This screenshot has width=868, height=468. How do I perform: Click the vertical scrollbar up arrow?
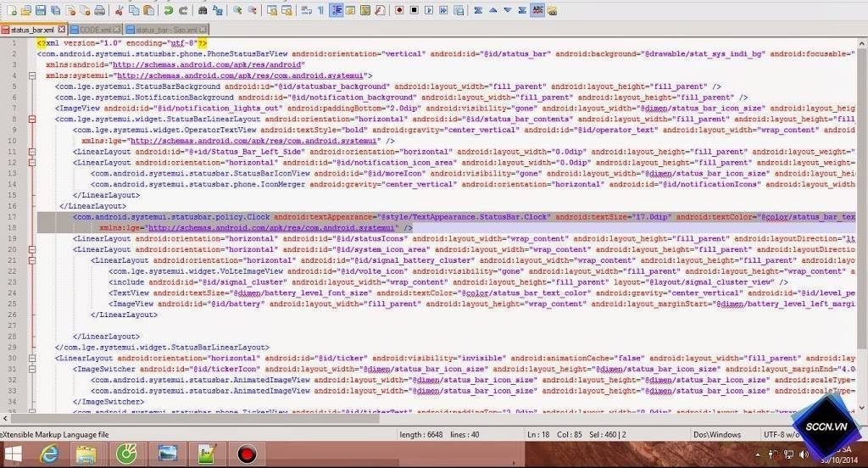[862, 43]
